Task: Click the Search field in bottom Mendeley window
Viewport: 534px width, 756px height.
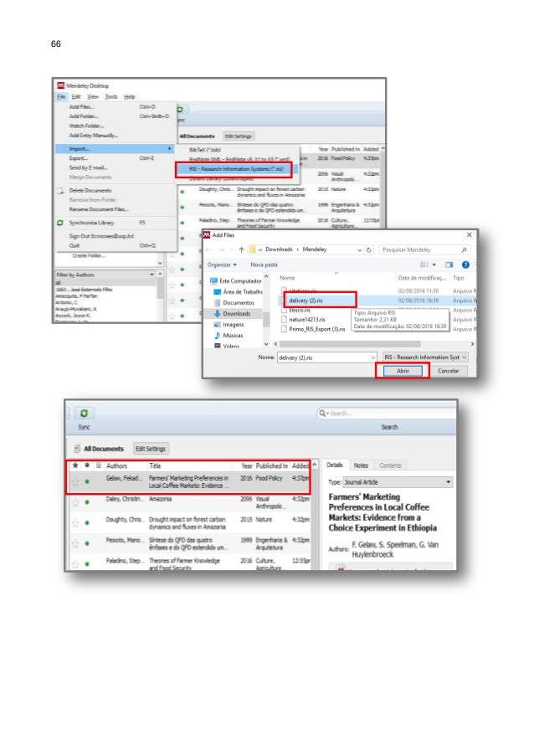Action: coord(387,414)
